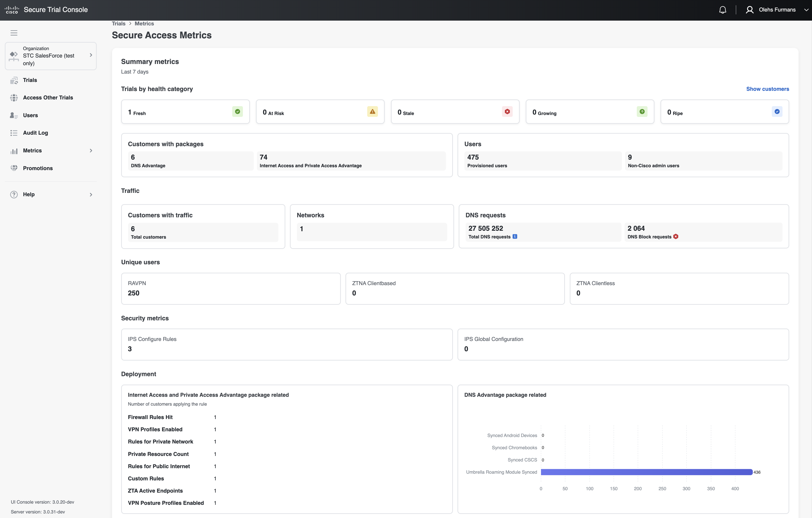
Task: Click info icon beside Total DNS requests
Action: coord(515,236)
